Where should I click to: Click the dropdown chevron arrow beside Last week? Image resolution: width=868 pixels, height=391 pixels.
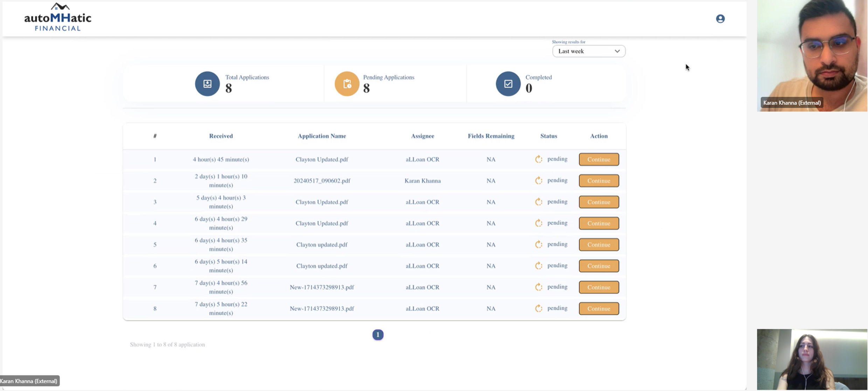point(617,51)
